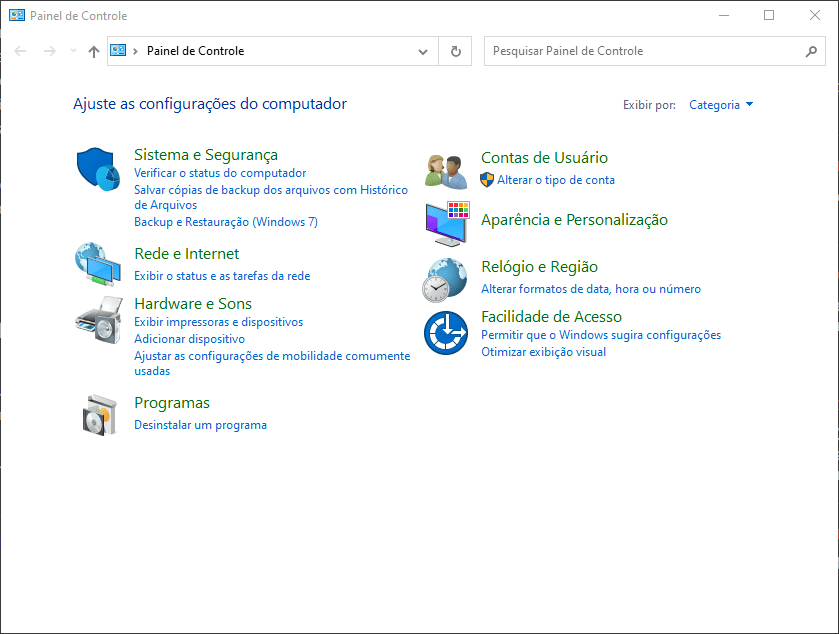Click Desinstalar um programa

coord(200,425)
